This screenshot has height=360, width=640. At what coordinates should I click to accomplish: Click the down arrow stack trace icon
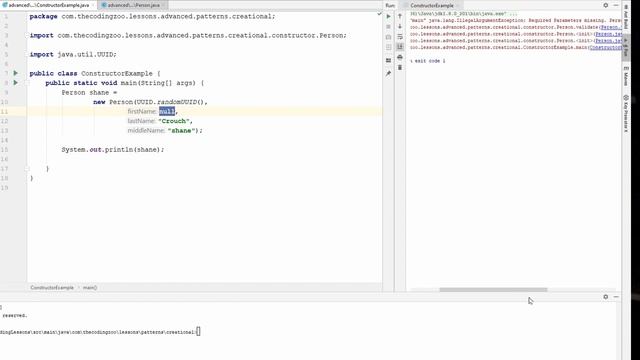(400, 27)
